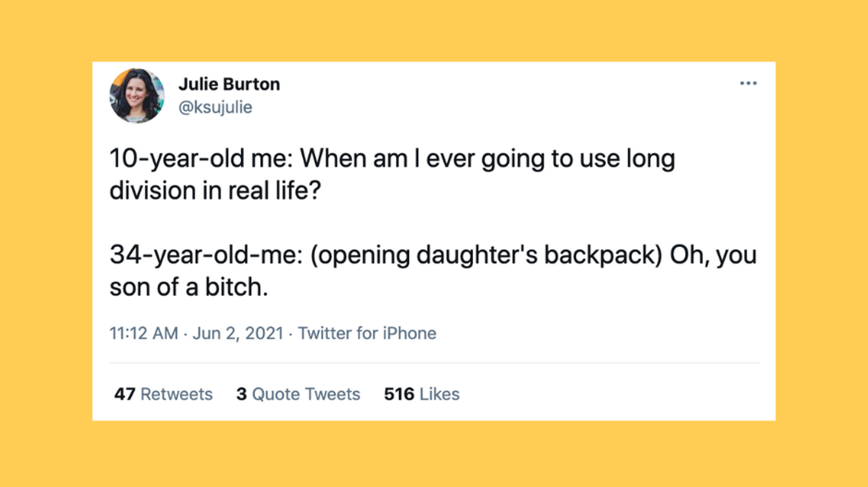Click the Retweets count number 47
Image resolution: width=868 pixels, height=487 pixels.
point(124,394)
